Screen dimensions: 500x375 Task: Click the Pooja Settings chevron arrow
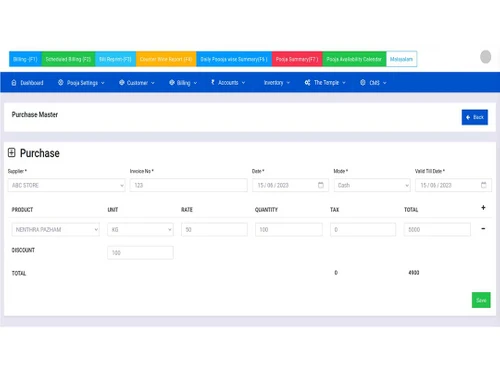[103, 83]
